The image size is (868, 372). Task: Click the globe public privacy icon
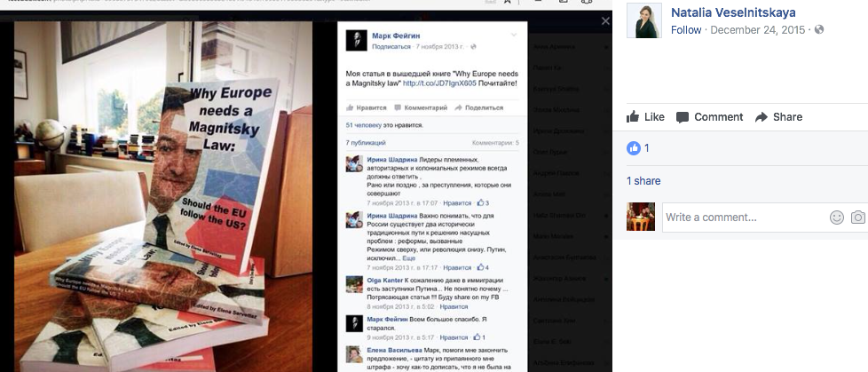tap(818, 30)
